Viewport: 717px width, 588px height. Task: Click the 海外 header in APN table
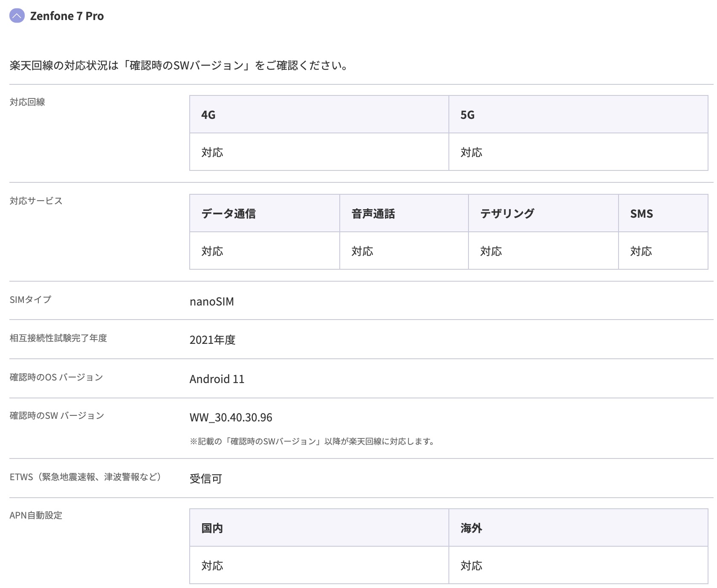point(471,528)
